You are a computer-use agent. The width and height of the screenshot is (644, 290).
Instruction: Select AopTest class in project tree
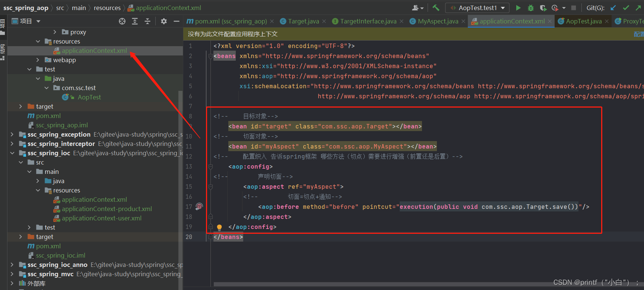coord(89,97)
